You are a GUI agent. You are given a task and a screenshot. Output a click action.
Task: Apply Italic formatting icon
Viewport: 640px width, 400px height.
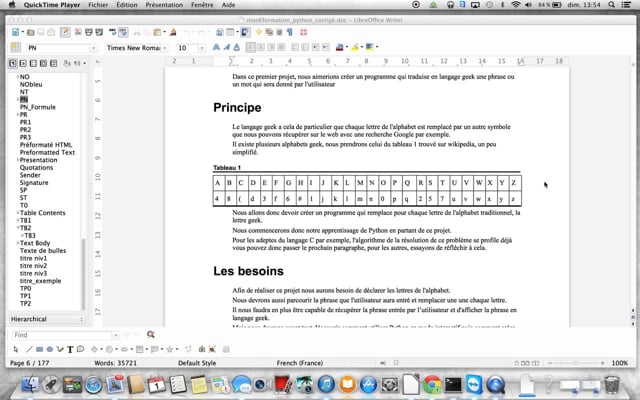[227, 48]
